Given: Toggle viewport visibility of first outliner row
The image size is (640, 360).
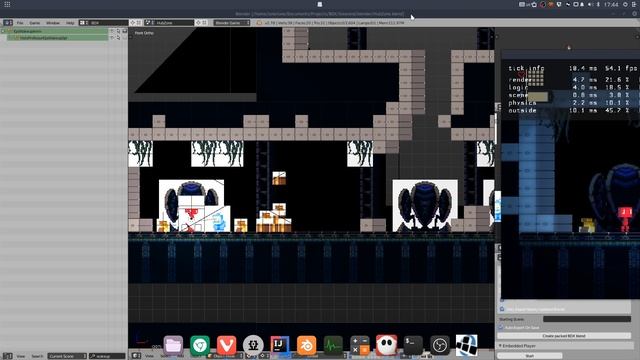Looking at the screenshot, I should (x=112, y=31).
